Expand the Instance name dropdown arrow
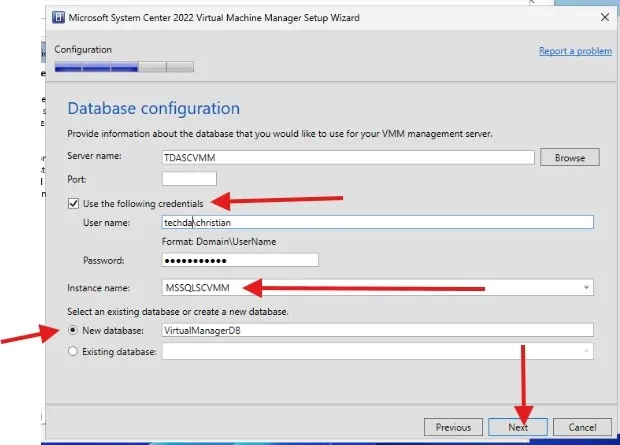620x445 pixels. tap(586, 288)
